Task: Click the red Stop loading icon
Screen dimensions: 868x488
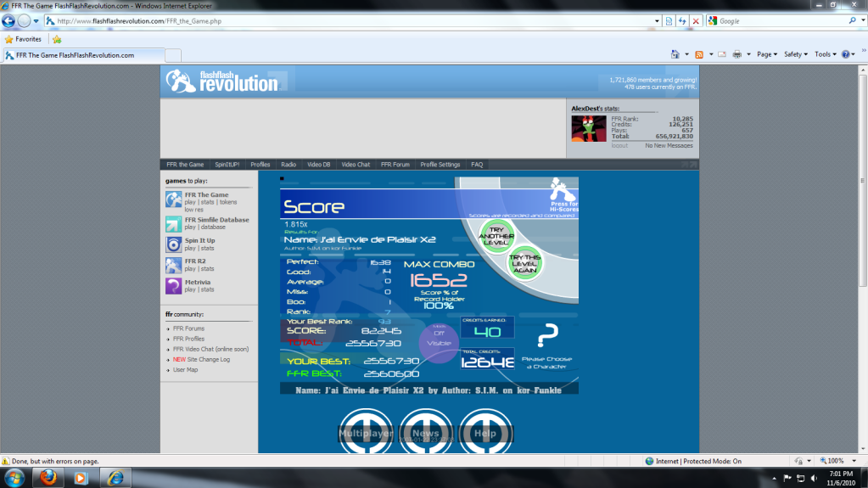Action: (696, 20)
